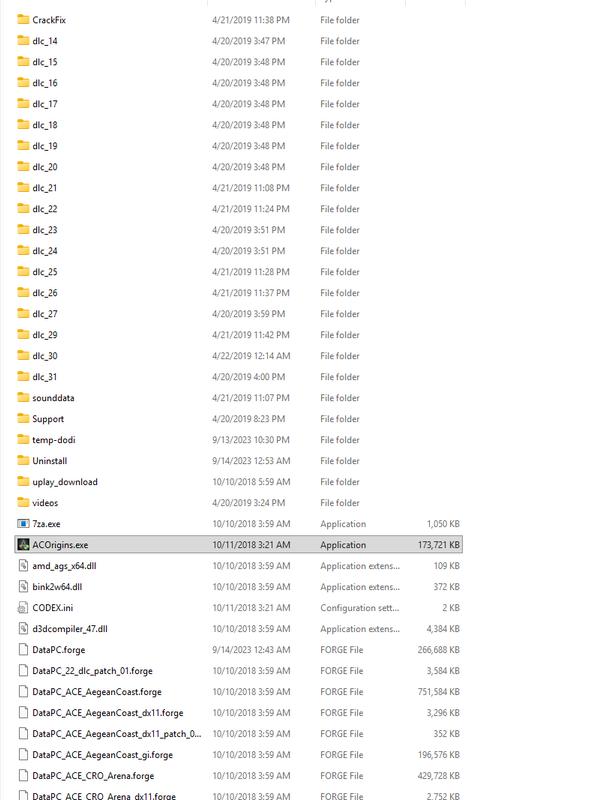Select the uplay_download folder name

[x=65, y=482]
